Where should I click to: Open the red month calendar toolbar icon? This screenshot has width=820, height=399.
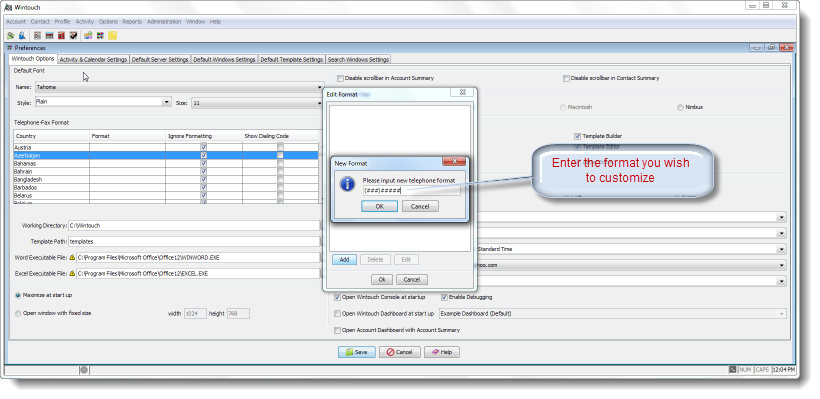62,36
